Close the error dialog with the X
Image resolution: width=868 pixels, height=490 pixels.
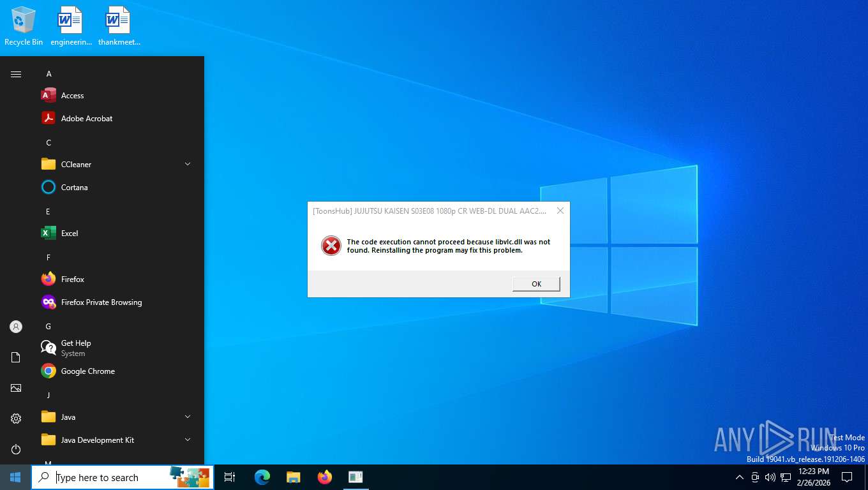(x=560, y=211)
